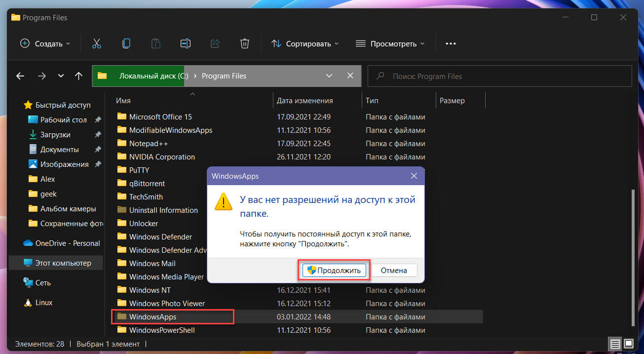Switch to large thumbnails view icon
This screenshot has height=354, width=644.
628,344
